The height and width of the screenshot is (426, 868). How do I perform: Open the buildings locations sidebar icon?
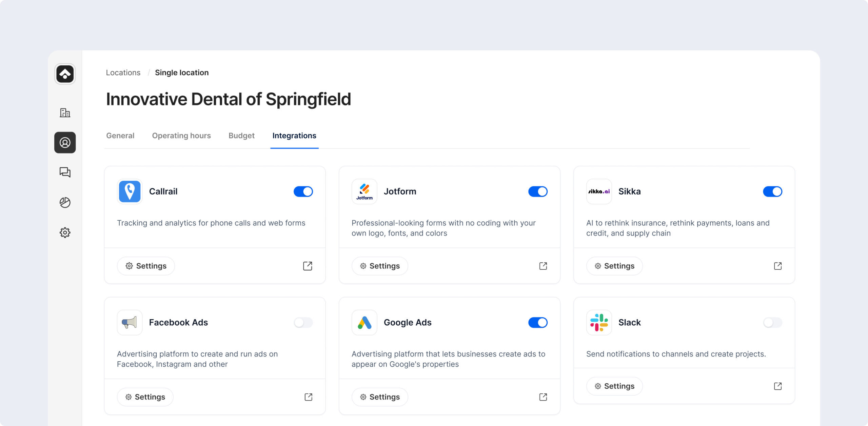65,113
